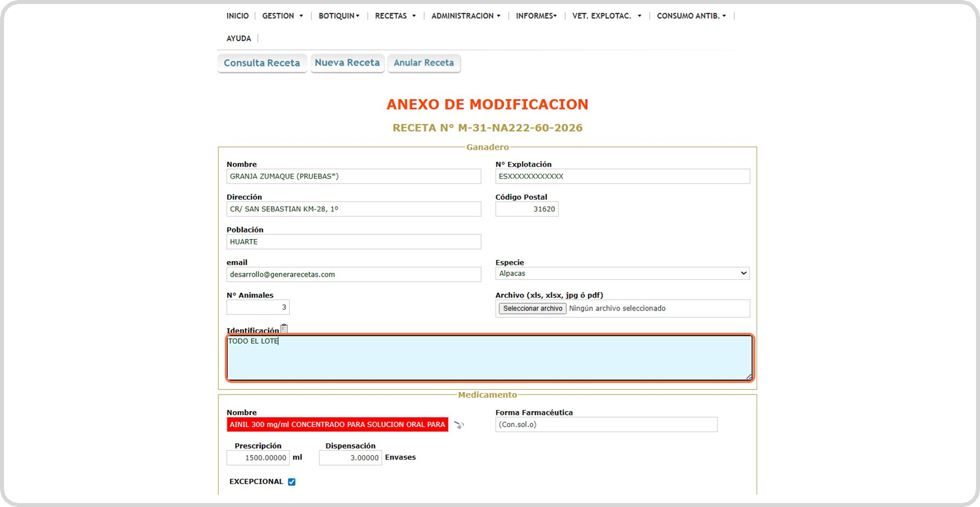
Task: Go to INICIO in navigation bar
Action: point(238,16)
